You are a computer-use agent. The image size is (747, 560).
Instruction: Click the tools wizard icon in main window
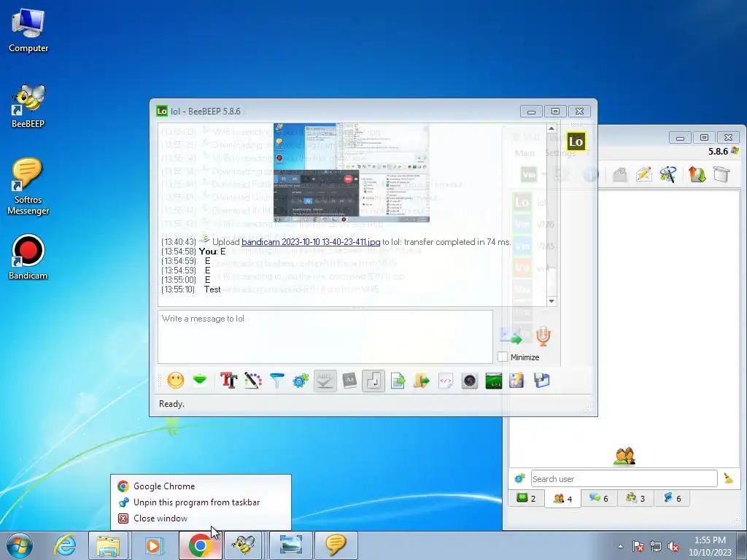668,174
